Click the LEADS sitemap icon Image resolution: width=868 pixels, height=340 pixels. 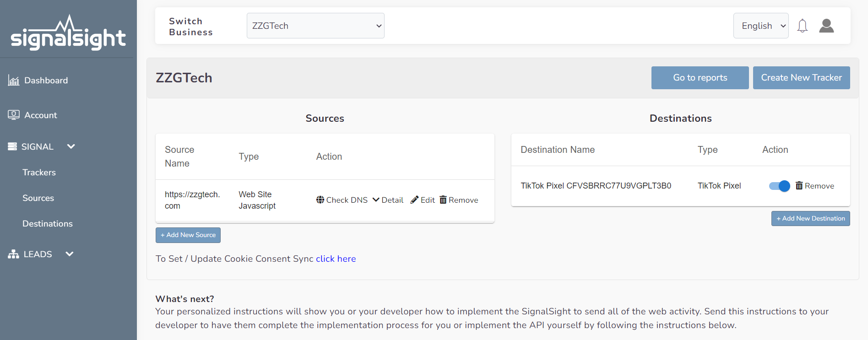coord(13,254)
